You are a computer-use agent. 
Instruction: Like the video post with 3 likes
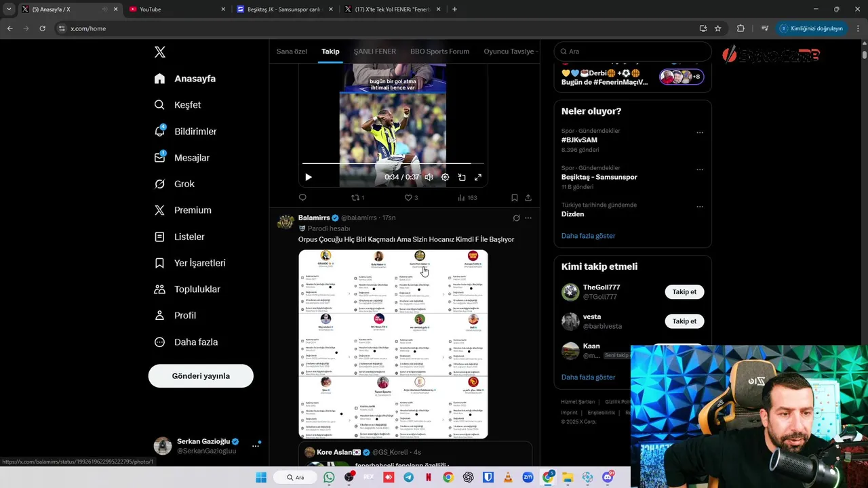coord(411,198)
